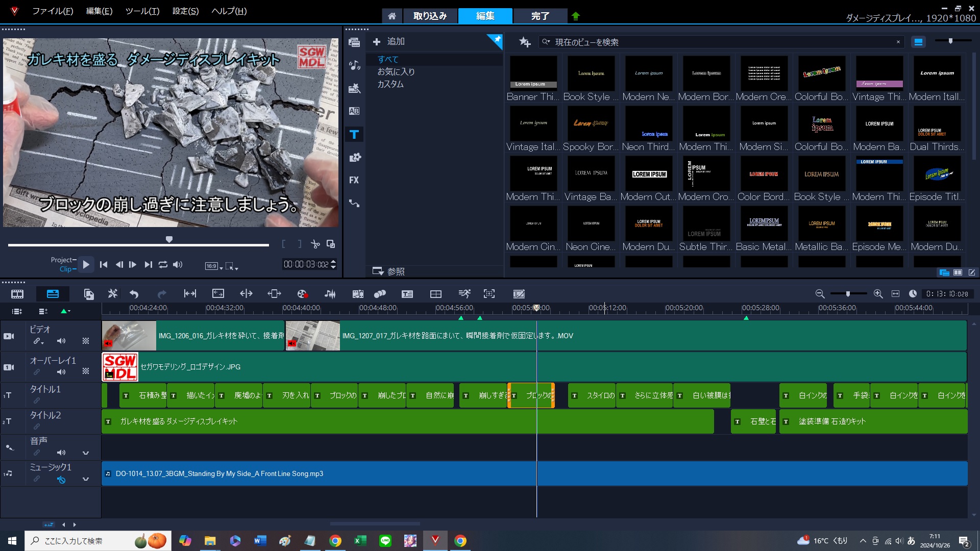Toggle transparency grid on ビデオ track
980x551 pixels.
point(86,341)
